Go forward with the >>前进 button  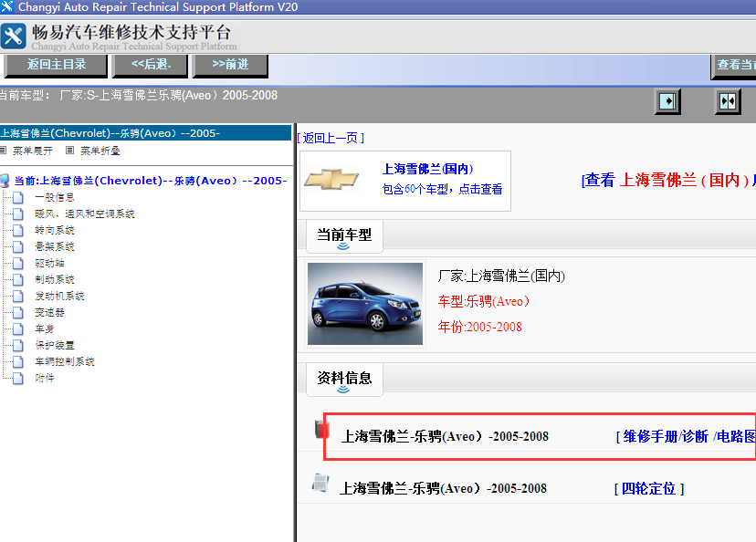point(230,65)
